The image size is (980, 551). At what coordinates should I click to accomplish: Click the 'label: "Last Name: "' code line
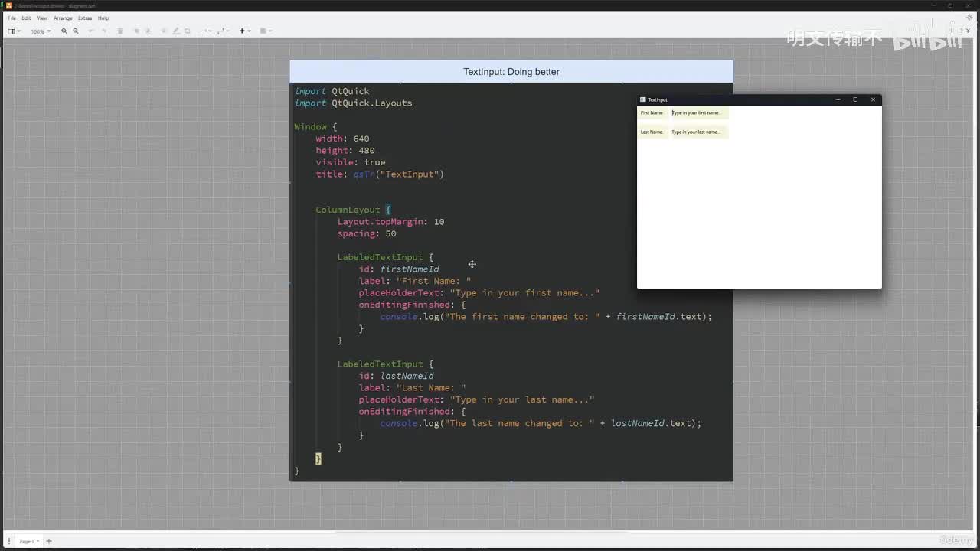pos(413,388)
